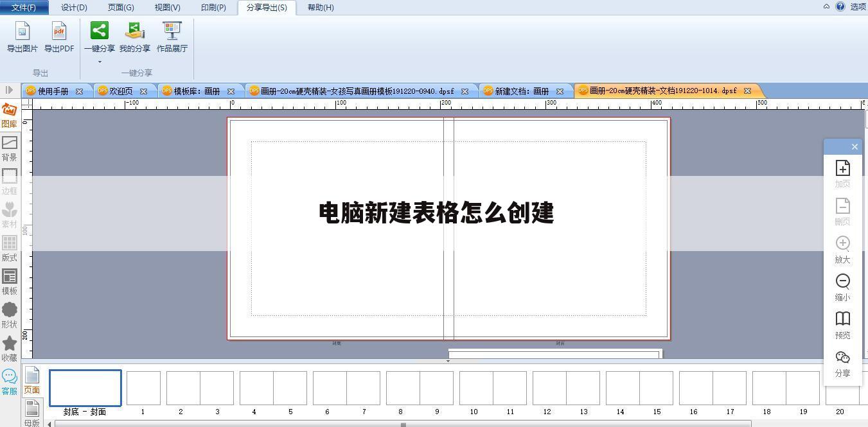The height and width of the screenshot is (427, 868).
Task: Collapse the ribbon with the top-right chevron
Action: 826,7
